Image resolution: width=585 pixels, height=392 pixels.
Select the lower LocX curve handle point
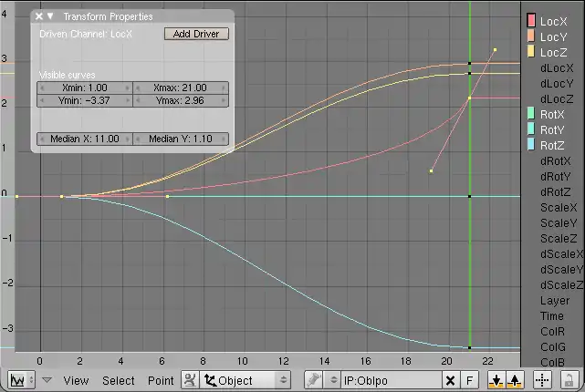(432, 171)
